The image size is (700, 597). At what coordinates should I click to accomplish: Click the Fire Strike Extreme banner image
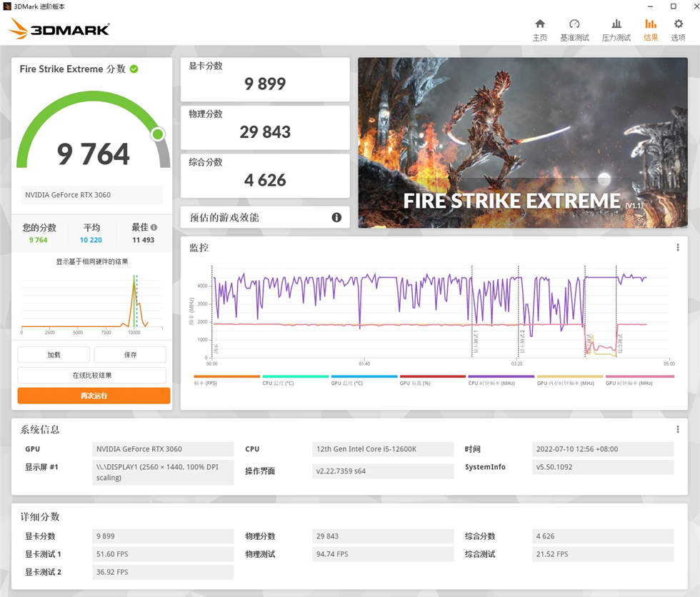point(523,143)
